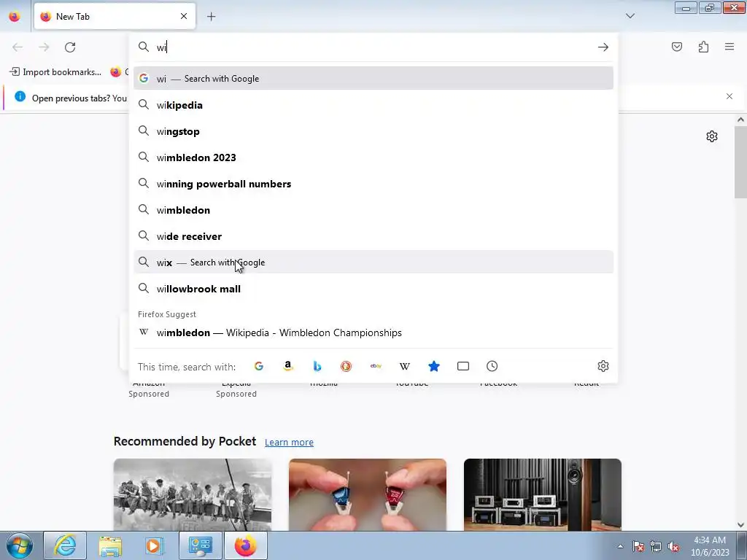This screenshot has height=560, width=747.
Task: Open the Extensions puzzle icon
Action: pos(704,47)
